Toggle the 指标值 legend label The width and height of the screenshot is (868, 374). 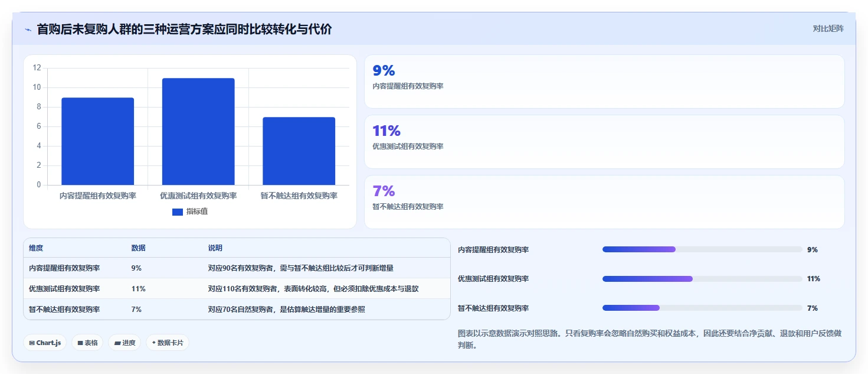coord(197,212)
